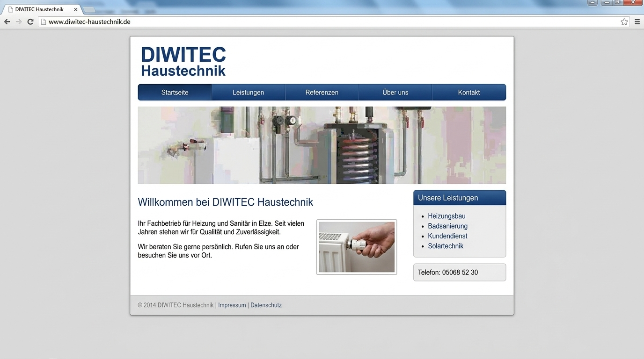The width and height of the screenshot is (644, 359).
Task: Visit the Solartechnik link
Action: click(x=446, y=246)
